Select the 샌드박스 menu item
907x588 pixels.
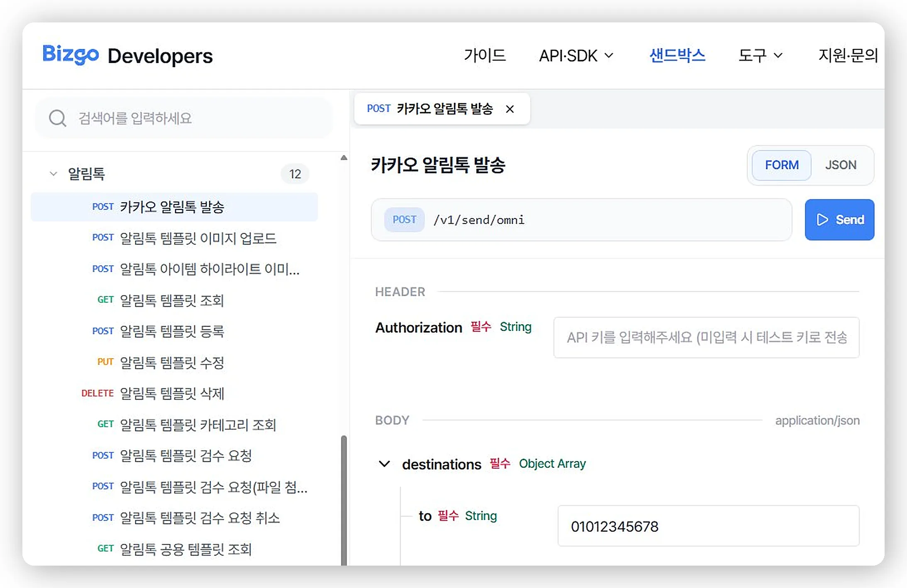coord(677,56)
